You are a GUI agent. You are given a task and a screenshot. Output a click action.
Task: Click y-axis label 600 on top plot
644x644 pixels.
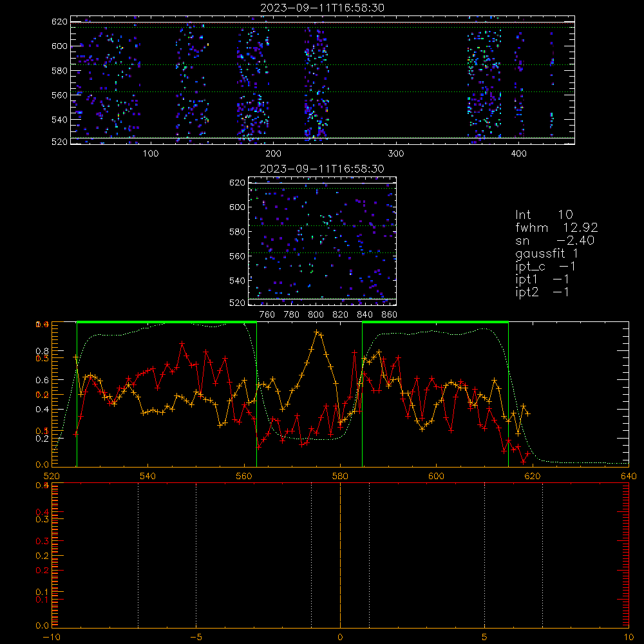pyautogui.click(x=59, y=46)
